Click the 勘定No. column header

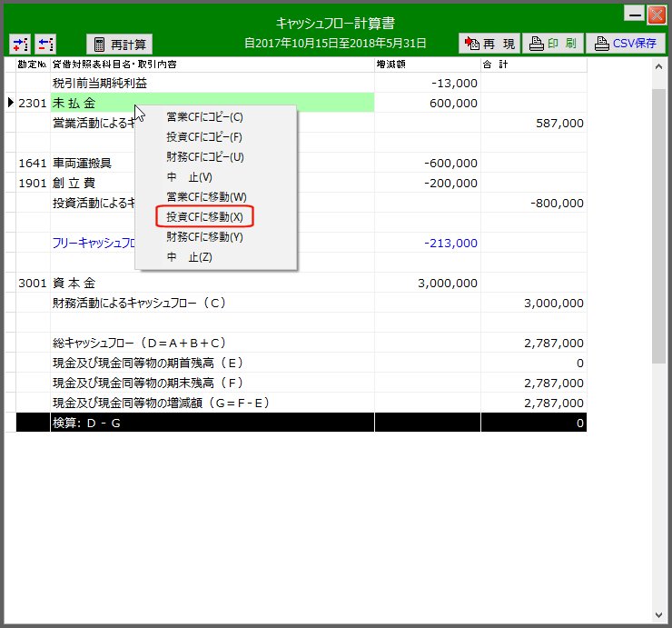point(33,65)
